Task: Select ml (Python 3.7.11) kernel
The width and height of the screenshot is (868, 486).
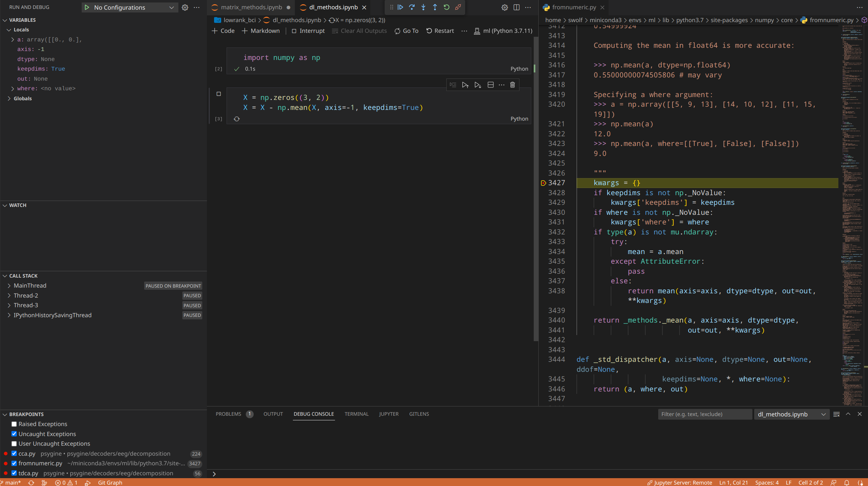Action: coord(503,31)
